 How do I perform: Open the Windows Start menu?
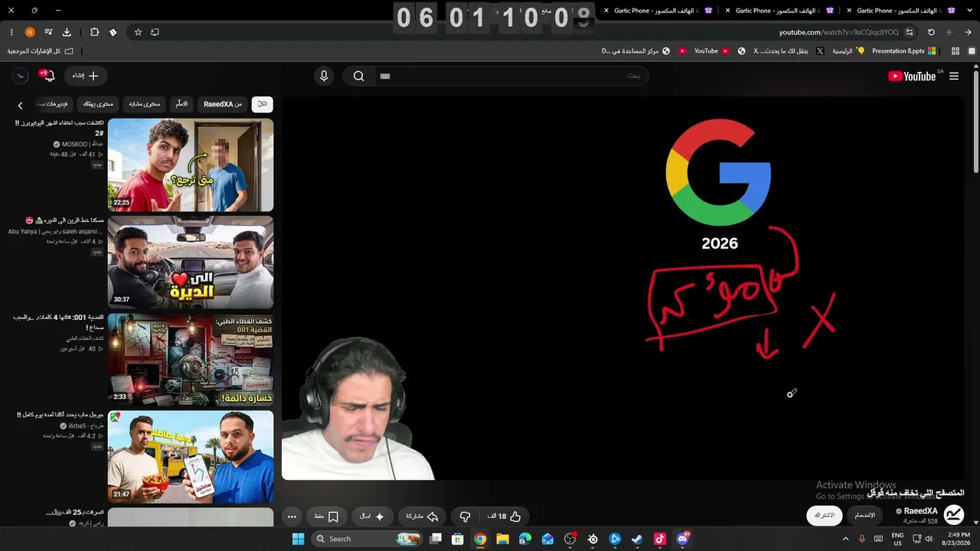[x=298, y=539]
